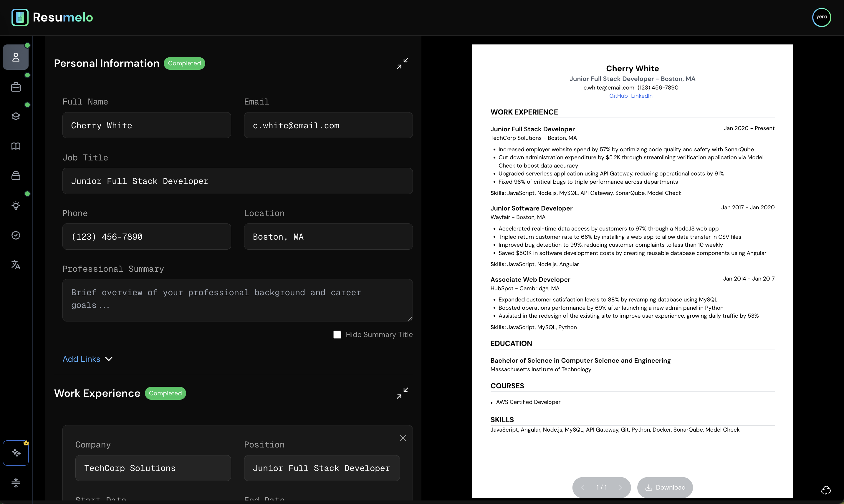This screenshot has width=844, height=504.
Task: Click the certification badge sidebar icon
Action: pyautogui.click(x=16, y=235)
